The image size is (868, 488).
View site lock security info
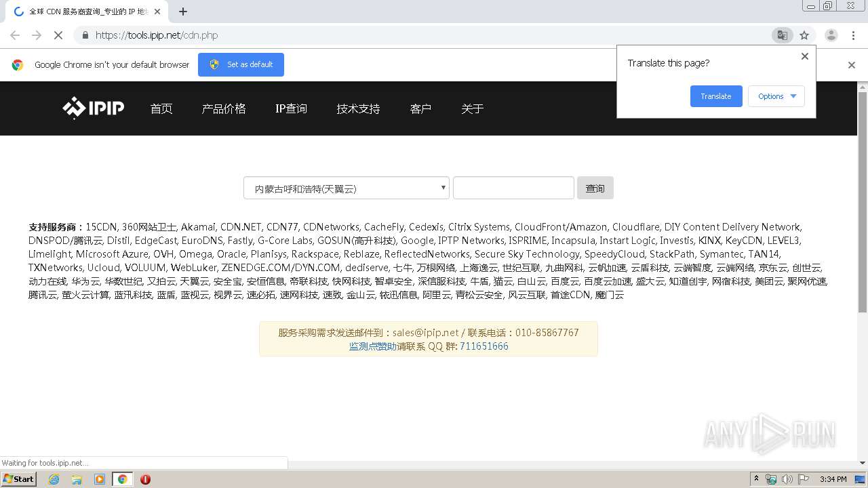pos(85,35)
